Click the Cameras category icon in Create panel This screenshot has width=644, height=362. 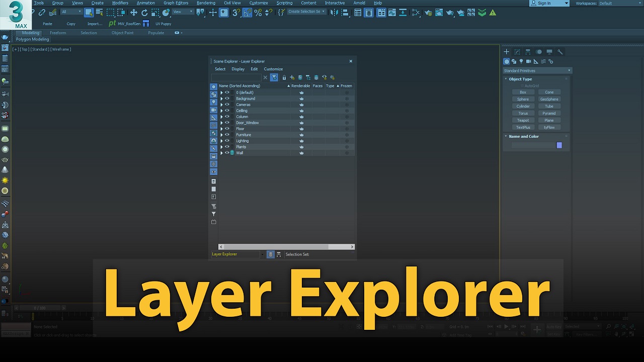[528, 61]
